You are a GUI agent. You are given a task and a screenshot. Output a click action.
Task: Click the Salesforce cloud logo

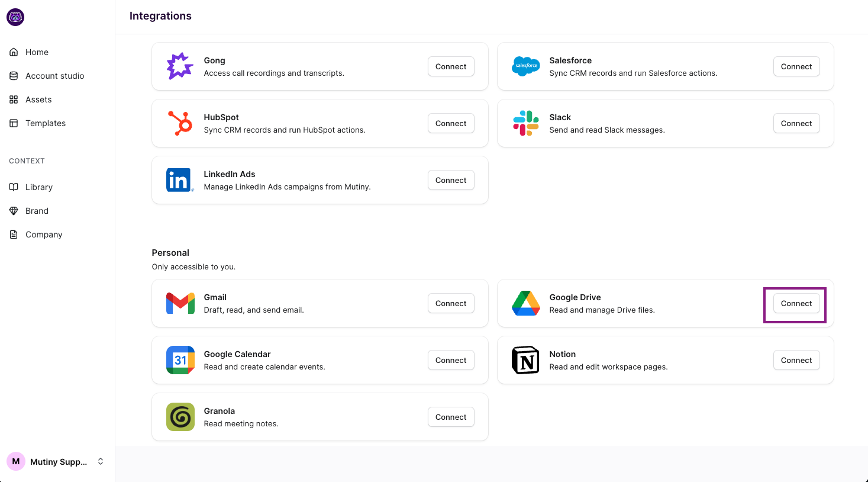point(526,66)
